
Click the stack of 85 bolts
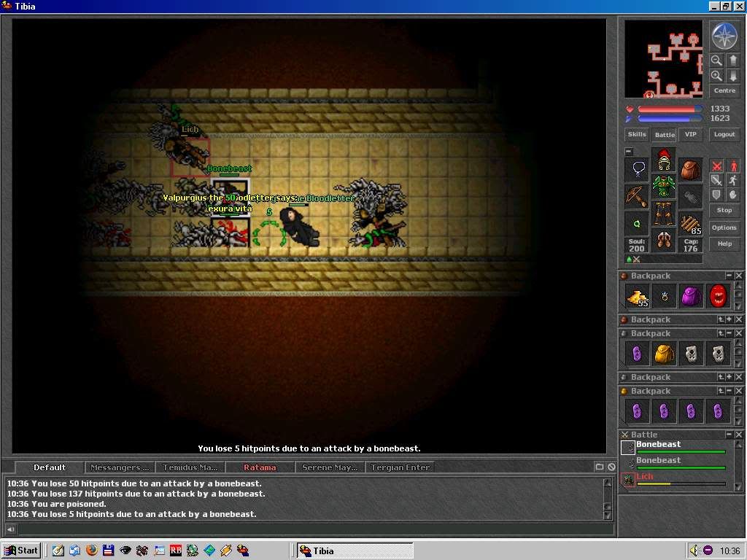tap(691, 224)
